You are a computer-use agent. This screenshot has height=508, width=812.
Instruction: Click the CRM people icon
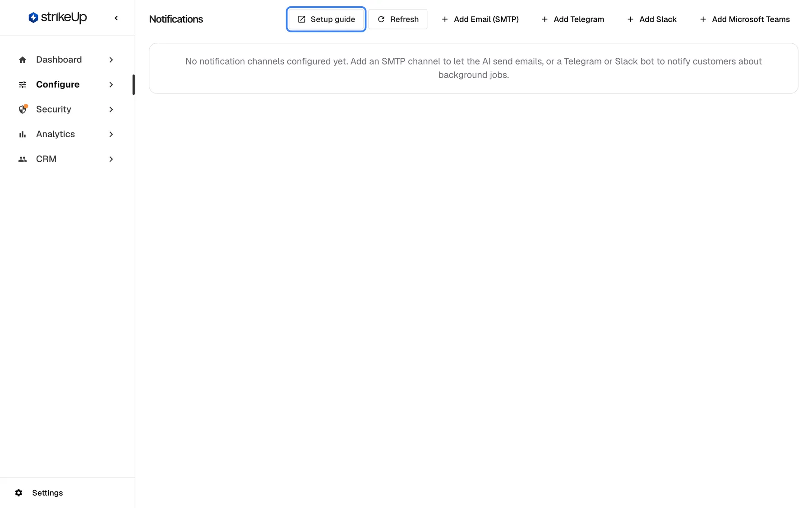23,159
